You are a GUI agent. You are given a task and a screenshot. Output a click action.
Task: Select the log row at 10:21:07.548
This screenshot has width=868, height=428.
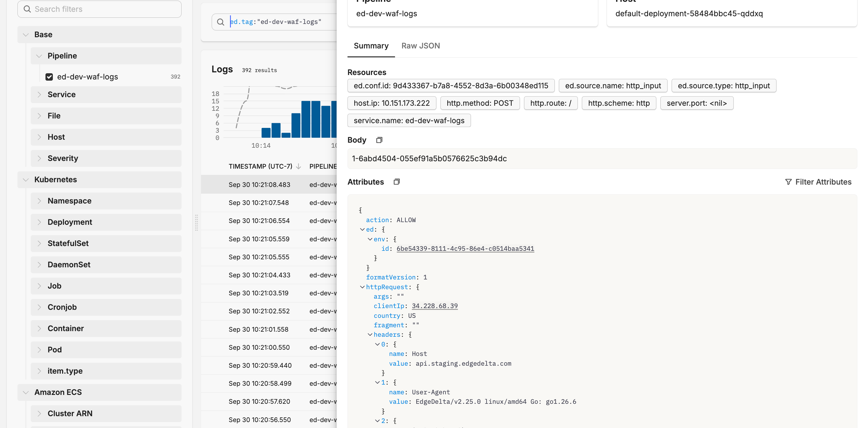point(269,203)
